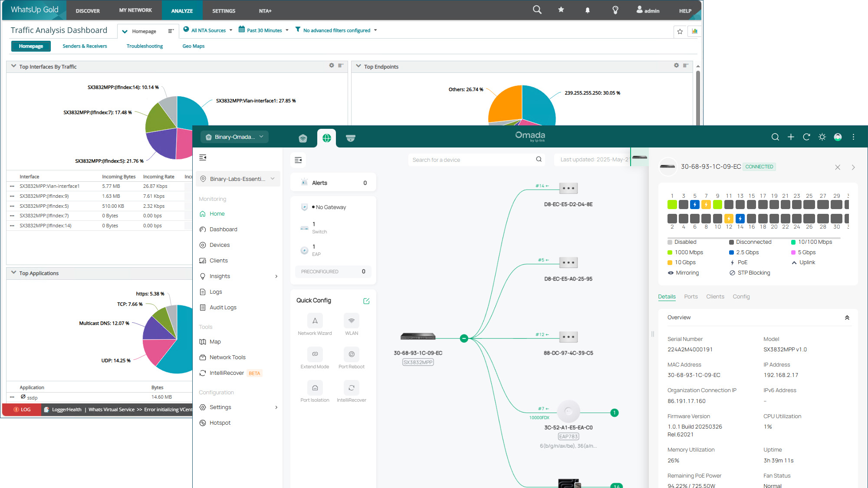Image resolution: width=868 pixels, height=488 pixels.
Task: Select the Omada camera icon tab
Action: click(x=351, y=138)
